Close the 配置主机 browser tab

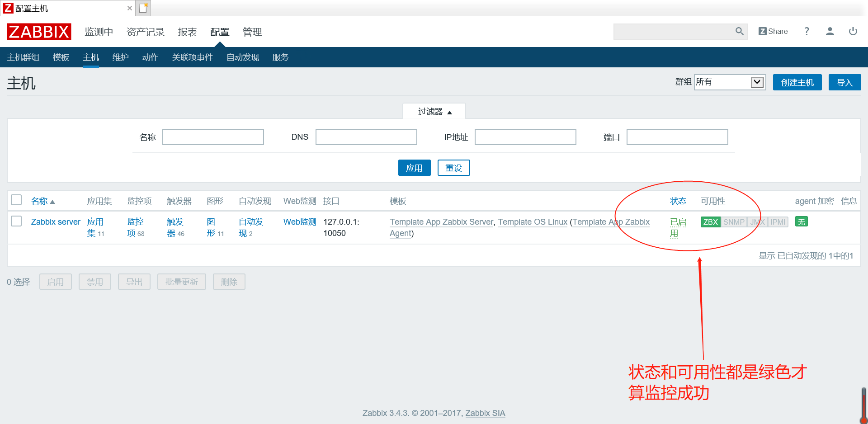pos(130,8)
